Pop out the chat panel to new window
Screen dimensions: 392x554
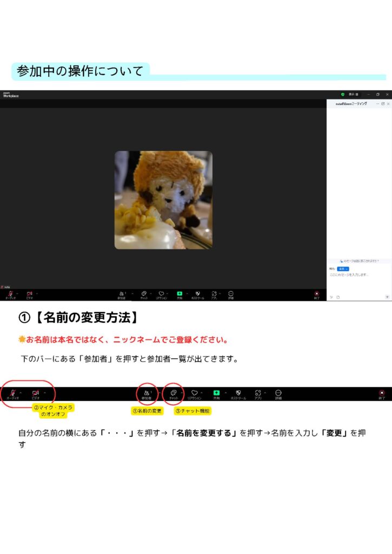(383, 103)
